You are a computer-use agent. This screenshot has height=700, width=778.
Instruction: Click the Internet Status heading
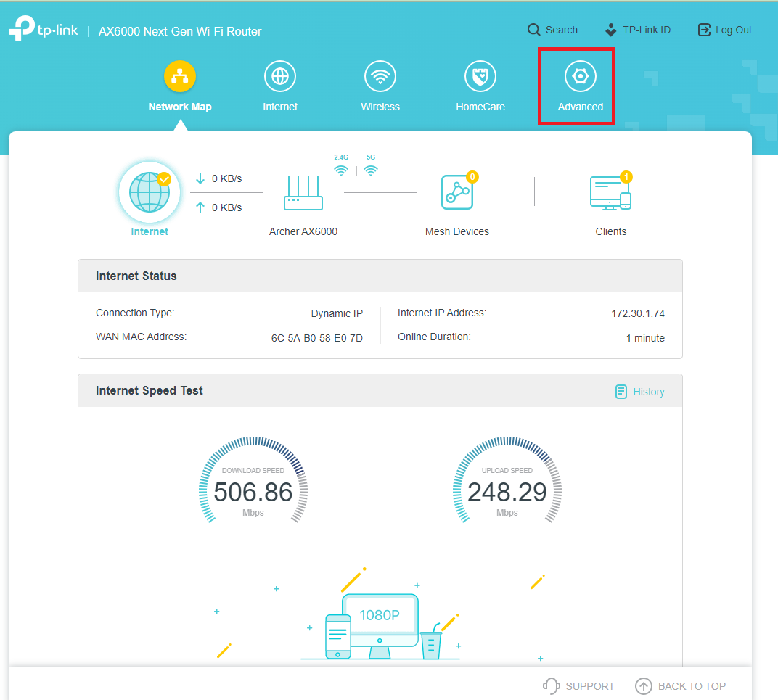tap(136, 276)
